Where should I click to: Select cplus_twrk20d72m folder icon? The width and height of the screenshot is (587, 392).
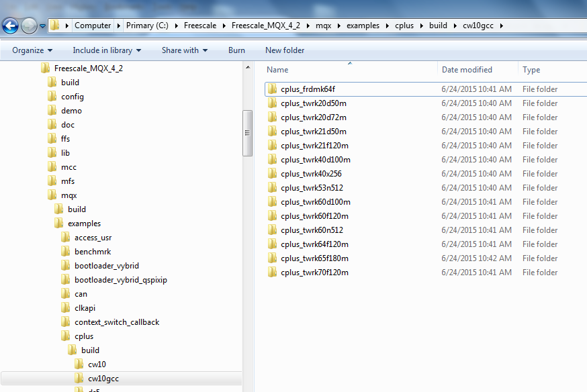point(272,117)
